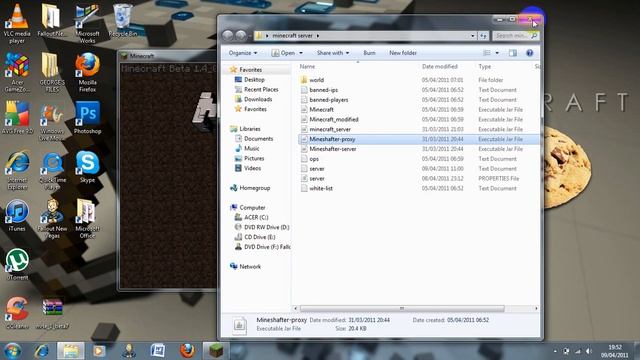Viewport: 640px width, 360px height.
Task: Launch CCleaner from the desktop
Action: point(17,313)
